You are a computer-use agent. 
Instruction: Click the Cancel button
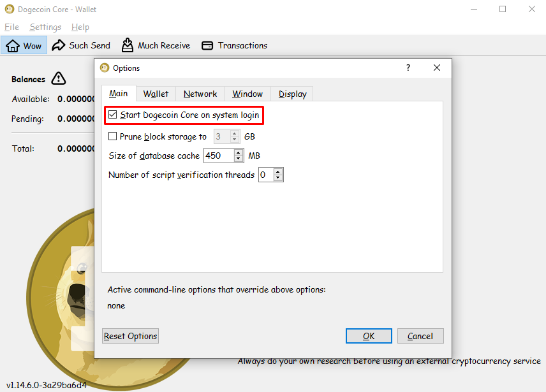pos(420,336)
